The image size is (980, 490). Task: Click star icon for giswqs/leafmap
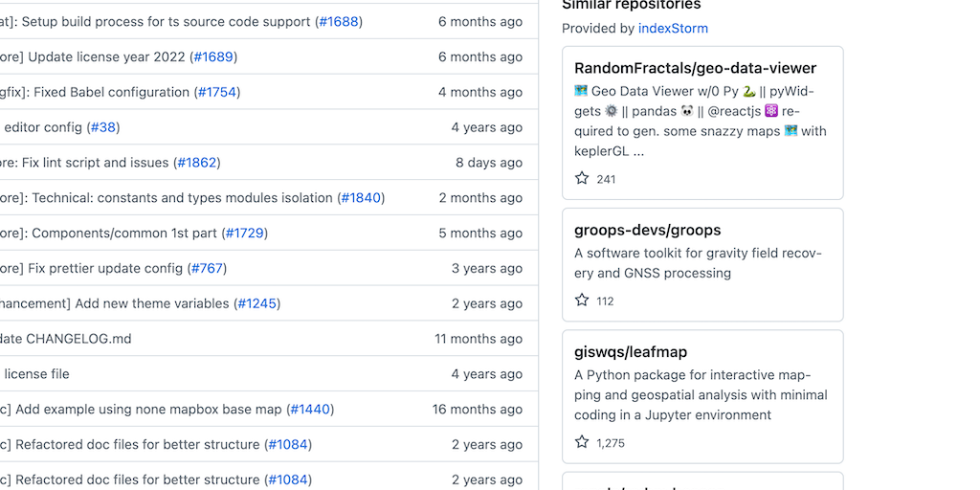tap(582, 442)
